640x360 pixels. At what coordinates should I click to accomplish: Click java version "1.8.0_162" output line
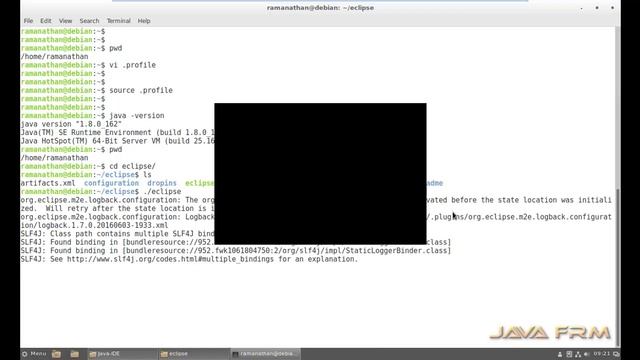(71, 124)
